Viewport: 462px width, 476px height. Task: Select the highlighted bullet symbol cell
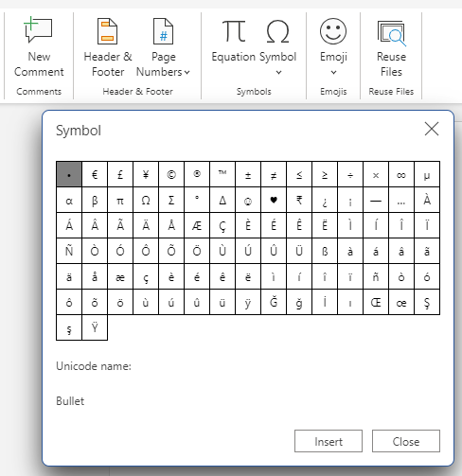click(x=69, y=174)
